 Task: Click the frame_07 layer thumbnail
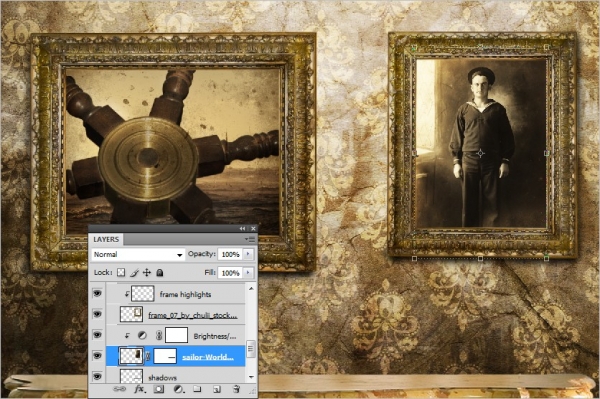pyautogui.click(x=132, y=314)
